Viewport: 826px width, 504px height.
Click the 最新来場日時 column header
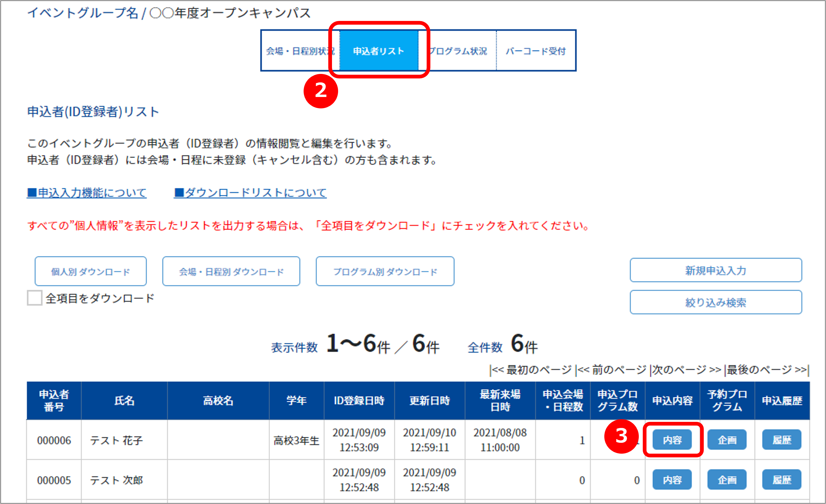pos(500,400)
